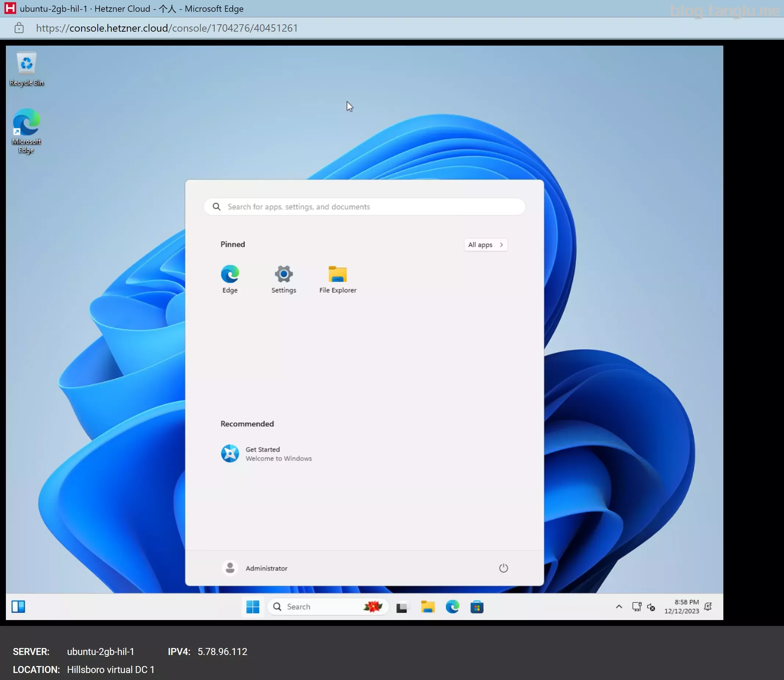Click the Edge icon on taskbar
This screenshot has width=784, height=680.
tap(452, 607)
